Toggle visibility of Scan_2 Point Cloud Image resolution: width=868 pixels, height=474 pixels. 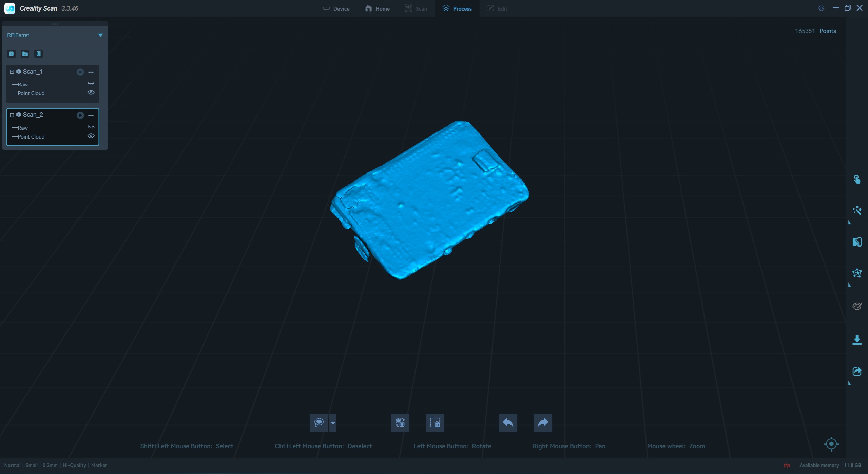(x=91, y=136)
